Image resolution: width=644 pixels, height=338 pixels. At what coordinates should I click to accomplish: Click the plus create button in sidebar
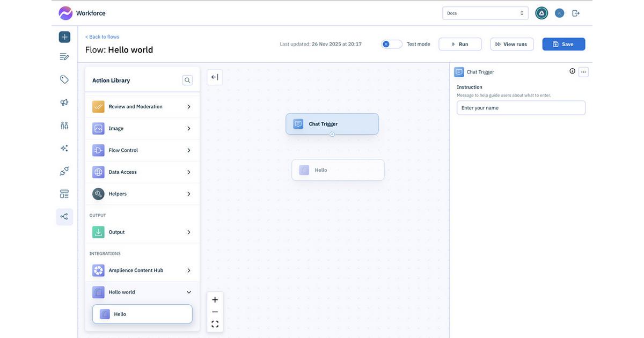pos(64,37)
